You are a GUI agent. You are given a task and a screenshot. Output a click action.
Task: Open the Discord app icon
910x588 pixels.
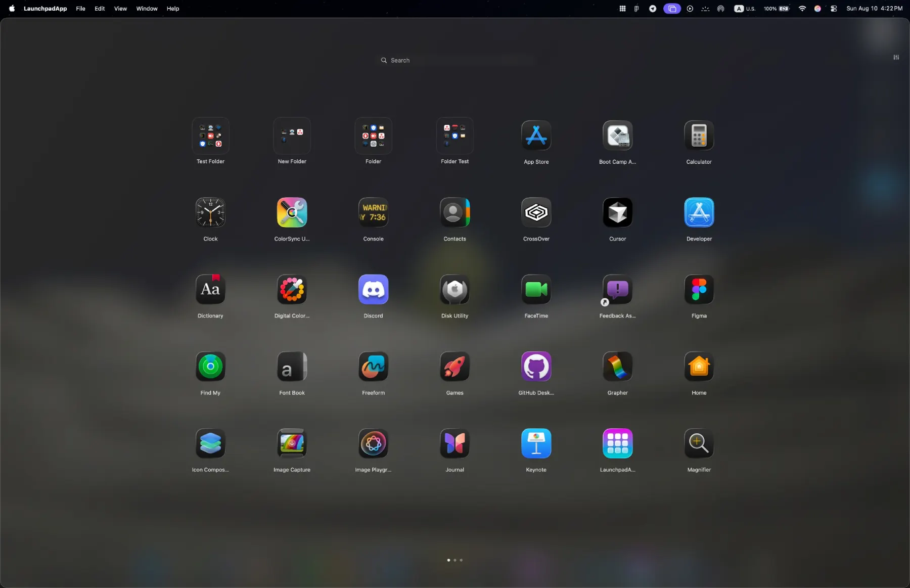coord(373,290)
